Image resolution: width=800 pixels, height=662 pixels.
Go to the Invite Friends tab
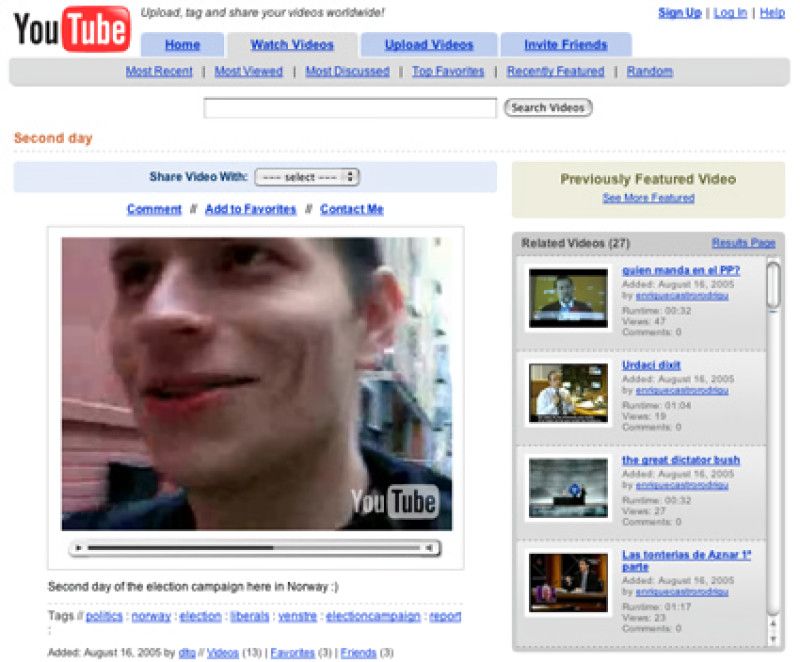click(x=566, y=45)
